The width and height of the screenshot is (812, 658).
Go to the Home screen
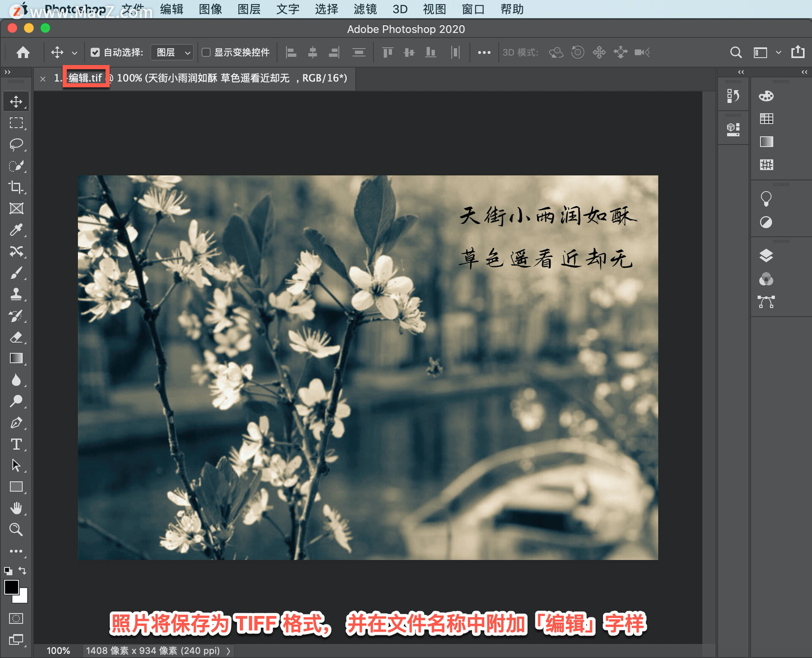click(x=23, y=52)
